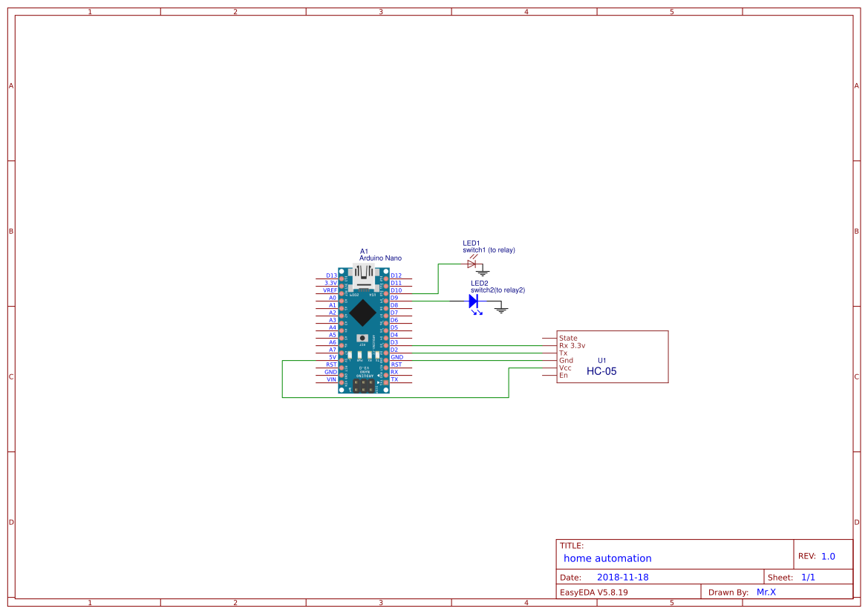Click the 'switch1 (to relay)' annotation

click(489, 250)
